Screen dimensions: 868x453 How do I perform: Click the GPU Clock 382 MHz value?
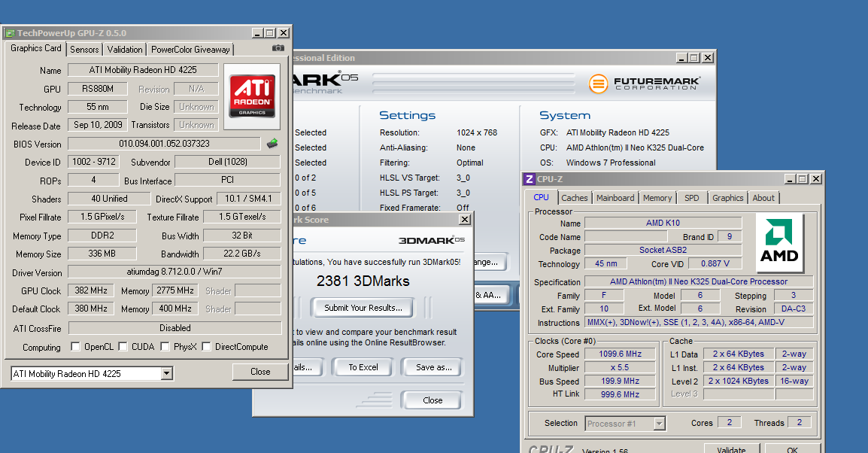tap(91, 290)
